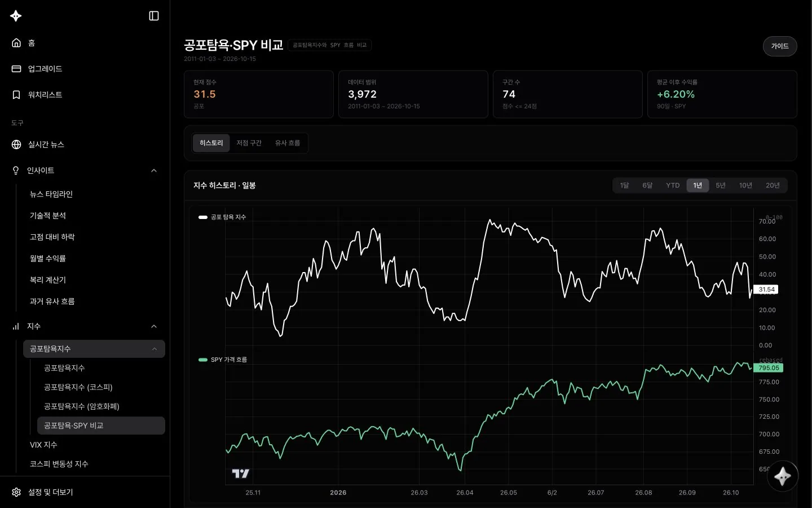812x508 pixels.
Task: Click the 현재 점수 31.5 card
Action: tap(259, 94)
